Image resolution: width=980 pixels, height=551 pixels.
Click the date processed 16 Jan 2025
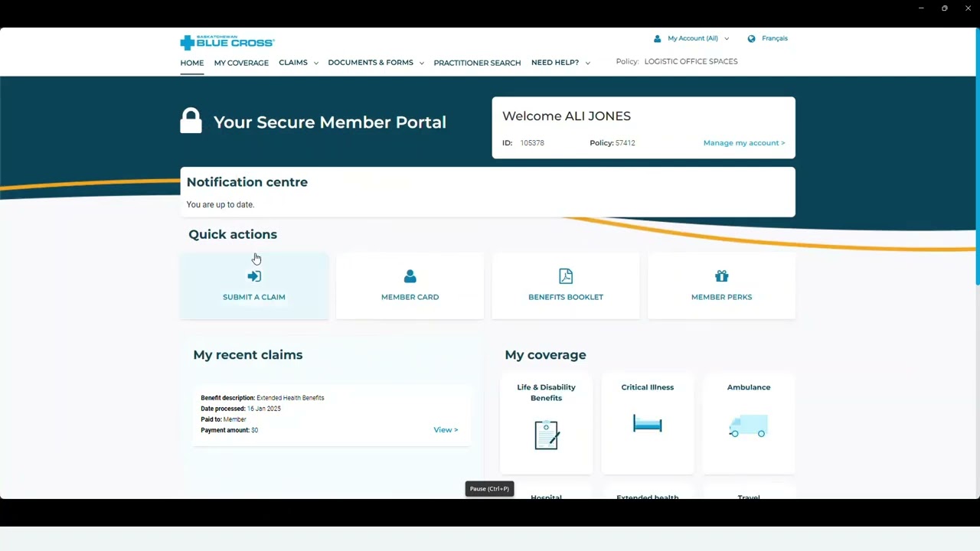pos(264,409)
